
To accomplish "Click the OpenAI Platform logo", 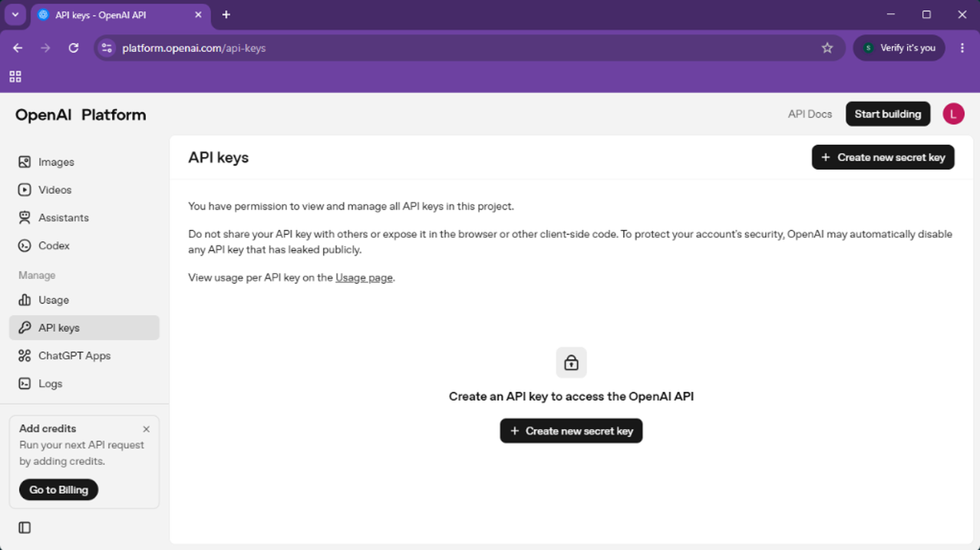I will point(81,115).
